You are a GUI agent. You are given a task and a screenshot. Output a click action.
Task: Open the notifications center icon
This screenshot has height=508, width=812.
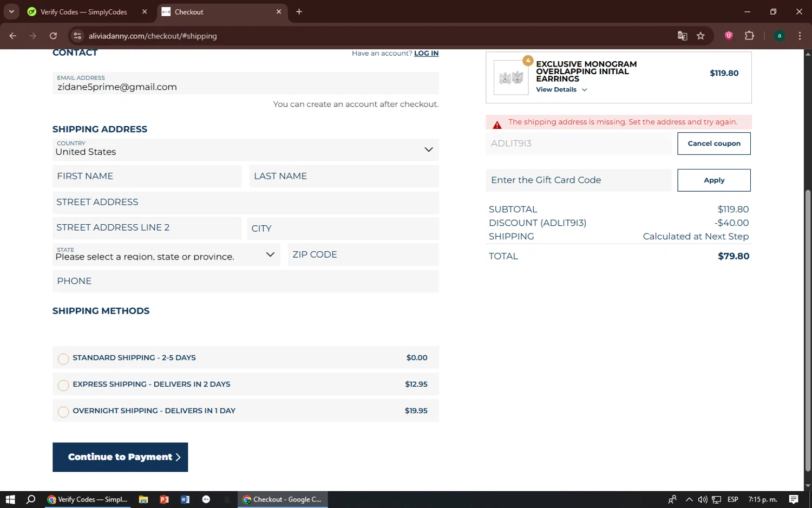click(x=794, y=499)
